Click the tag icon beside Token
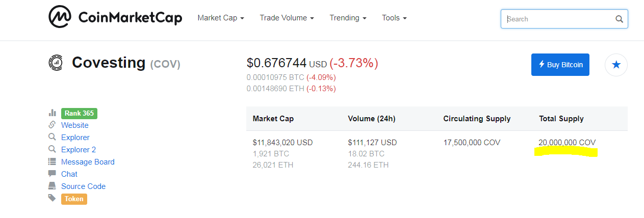 point(52,198)
